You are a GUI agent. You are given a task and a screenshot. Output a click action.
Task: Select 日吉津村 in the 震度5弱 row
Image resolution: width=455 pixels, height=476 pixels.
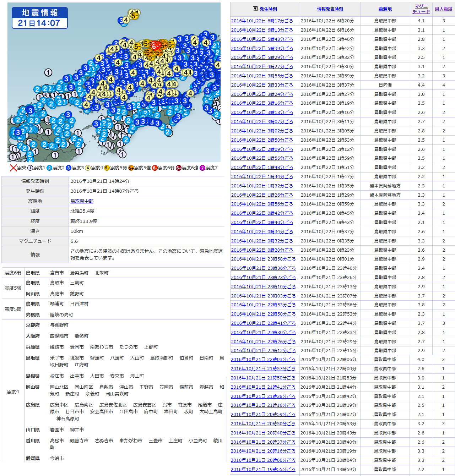click(79, 304)
